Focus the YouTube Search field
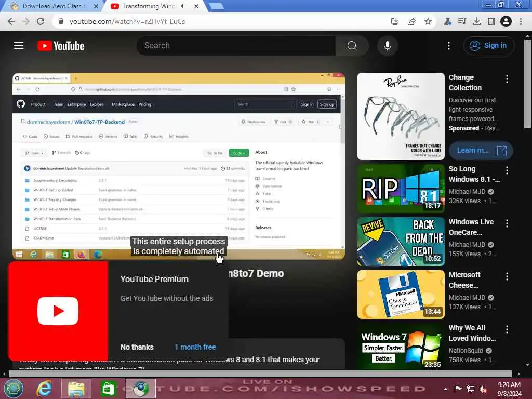Image resolution: width=532 pixels, height=399 pixels. (236, 46)
